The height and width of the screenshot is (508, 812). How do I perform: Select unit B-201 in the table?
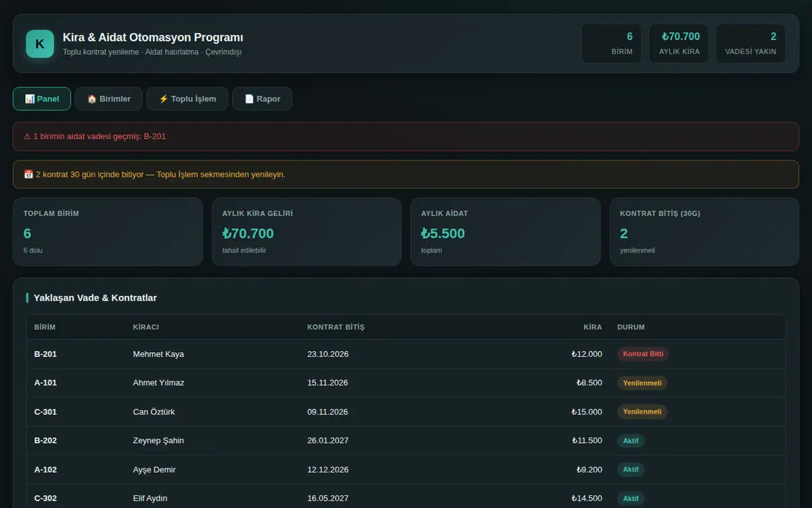tap(45, 354)
